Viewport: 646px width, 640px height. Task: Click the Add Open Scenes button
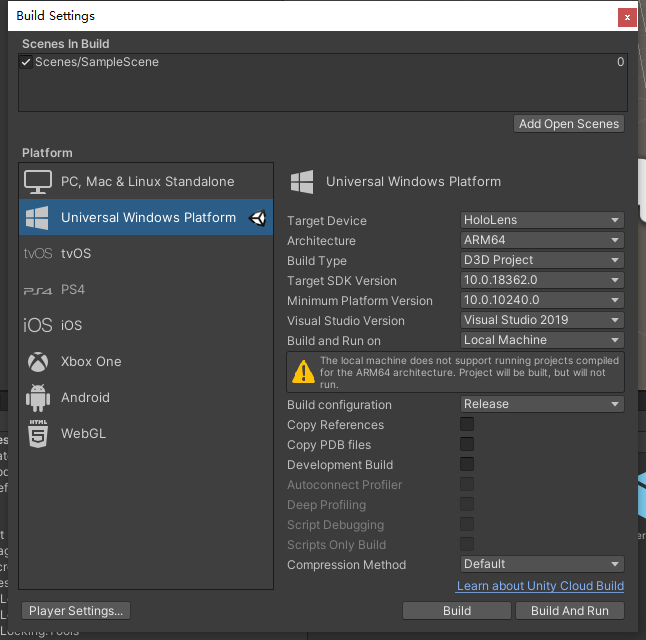(x=569, y=124)
